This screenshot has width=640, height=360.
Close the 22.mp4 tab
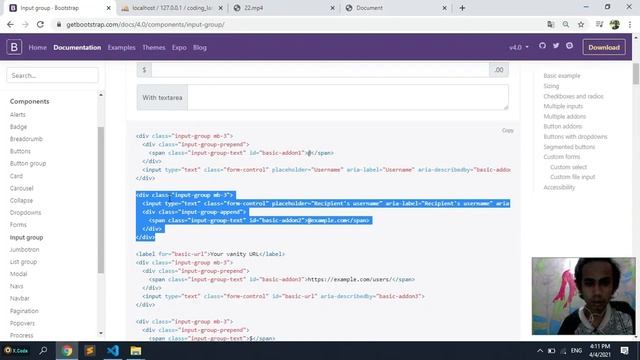pos(332,8)
